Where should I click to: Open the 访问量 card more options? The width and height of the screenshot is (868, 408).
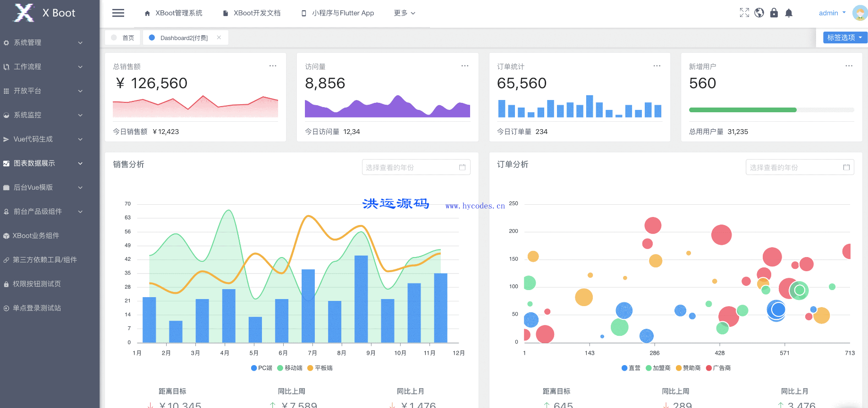pyautogui.click(x=465, y=66)
